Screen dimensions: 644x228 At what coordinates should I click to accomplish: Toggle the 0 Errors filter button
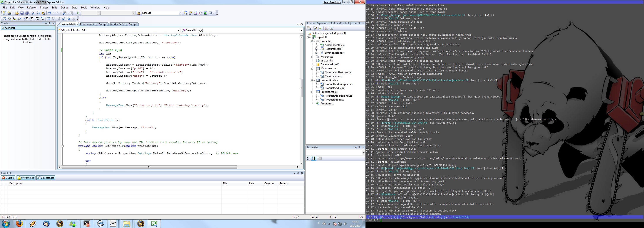[x=8, y=178]
